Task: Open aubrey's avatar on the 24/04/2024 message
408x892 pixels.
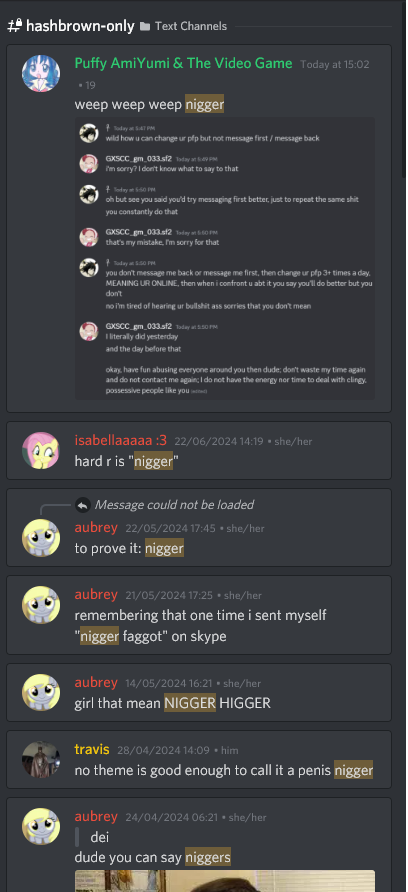Action: [x=41, y=826]
